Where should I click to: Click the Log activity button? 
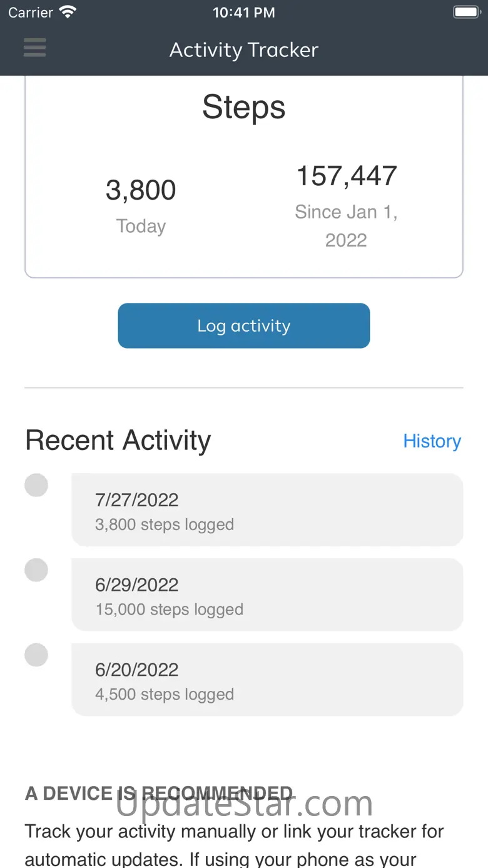click(244, 326)
